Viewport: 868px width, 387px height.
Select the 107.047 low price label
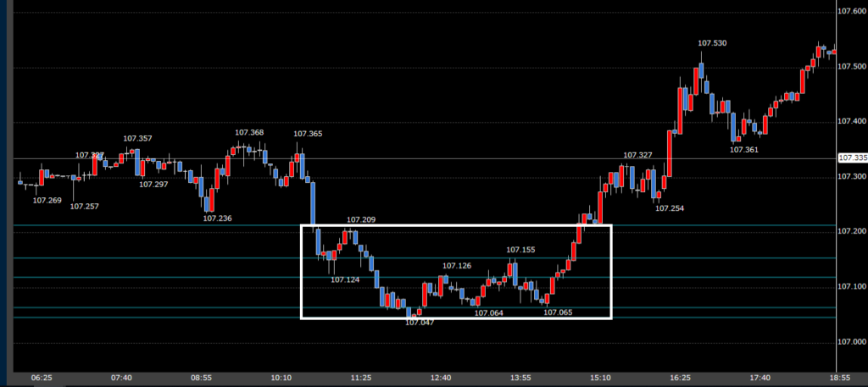tap(420, 323)
